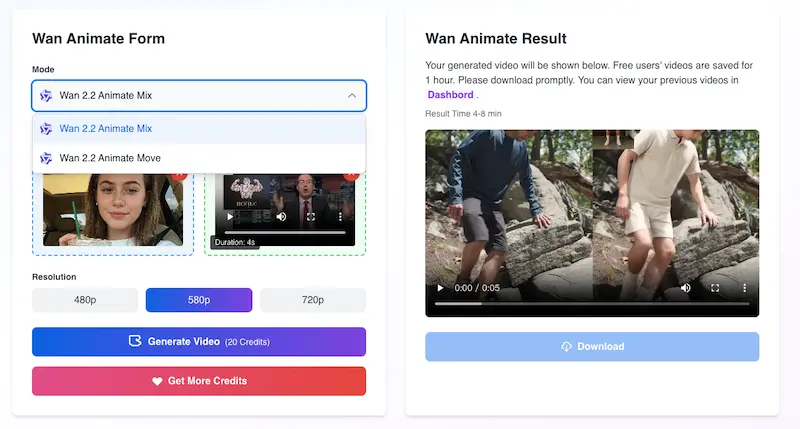Click Generate Video button
Viewport: 800px width, 429px height.
tap(199, 342)
